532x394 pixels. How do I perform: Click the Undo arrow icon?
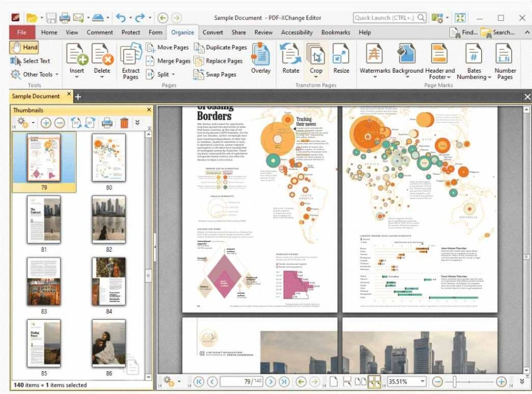point(121,18)
